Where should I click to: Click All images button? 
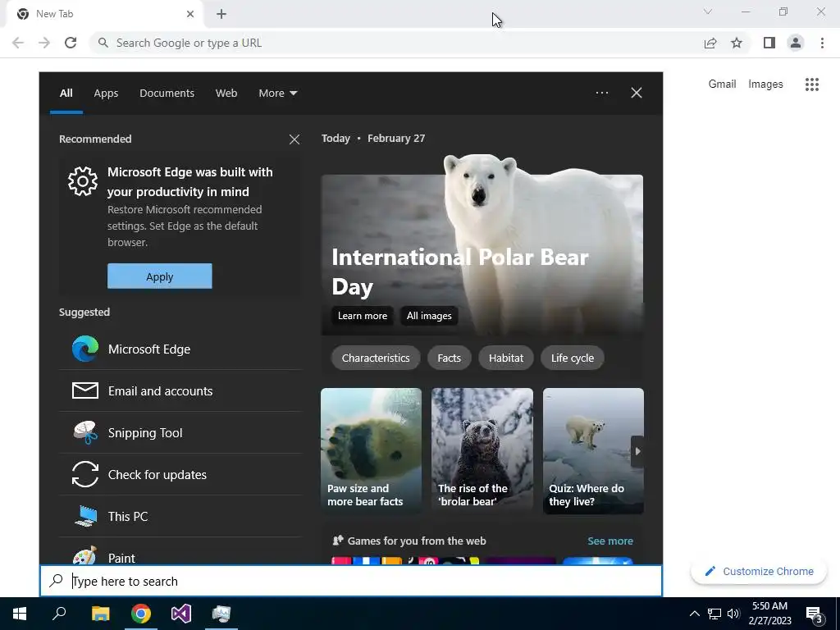click(429, 316)
